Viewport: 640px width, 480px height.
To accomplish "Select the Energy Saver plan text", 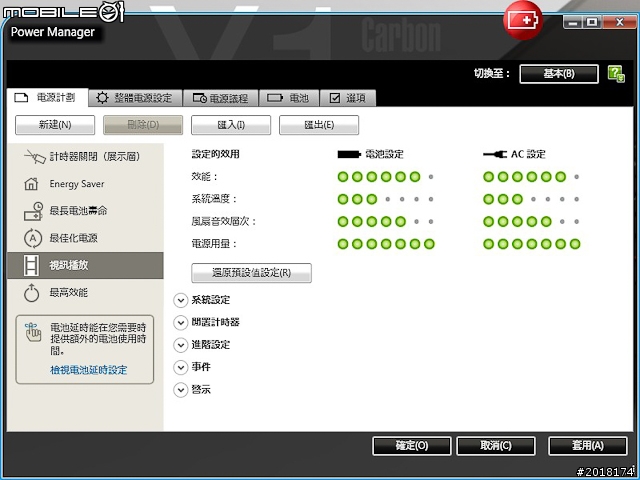I will point(77,184).
